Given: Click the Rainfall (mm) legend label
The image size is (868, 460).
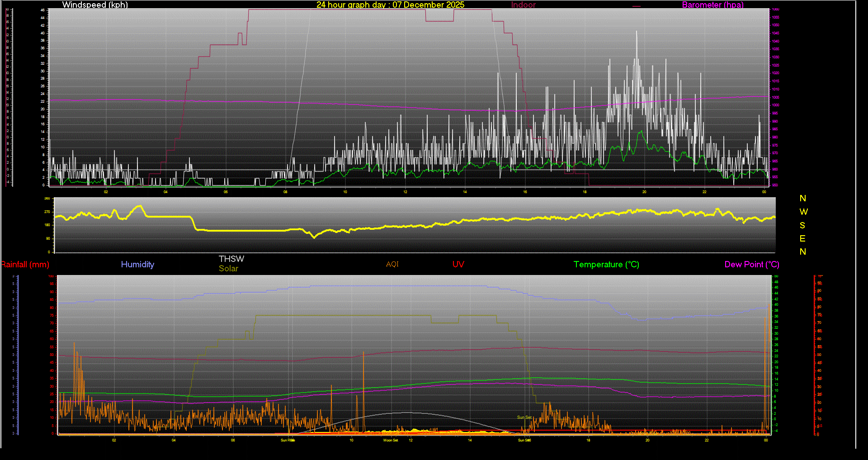Looking at the screenshot, I should click(x=25, y=265).
